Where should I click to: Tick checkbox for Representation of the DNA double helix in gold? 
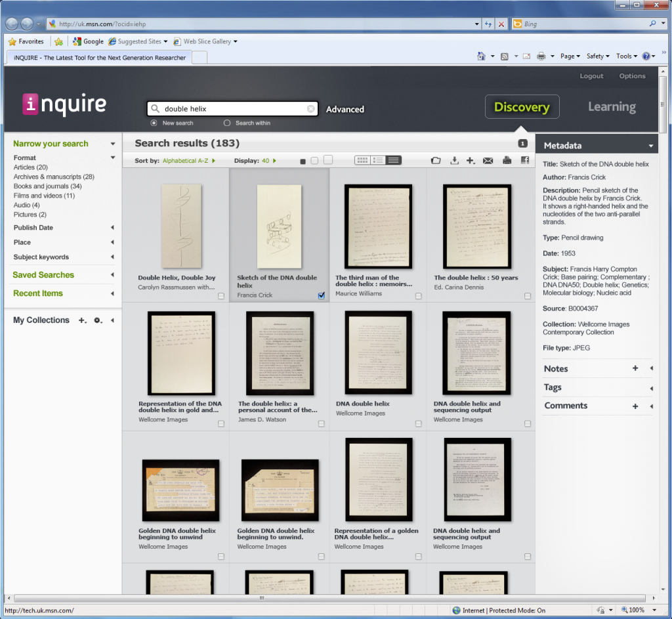[221, 423]
